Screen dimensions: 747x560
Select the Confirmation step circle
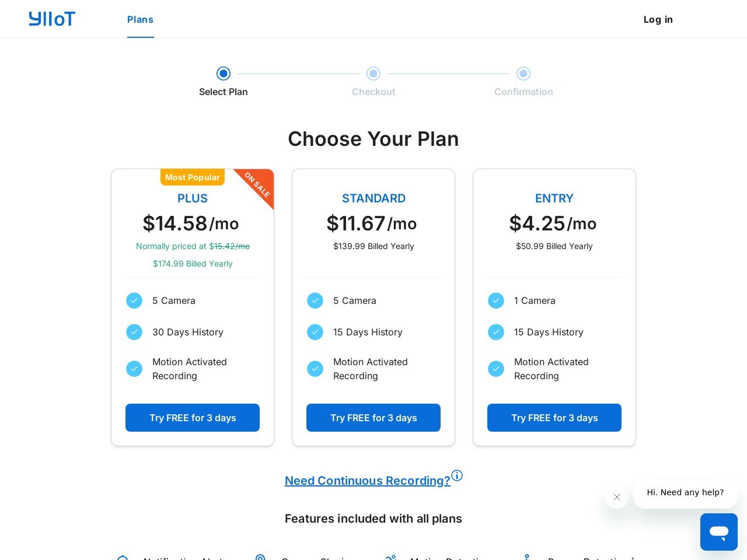click(x=523, y=73)
